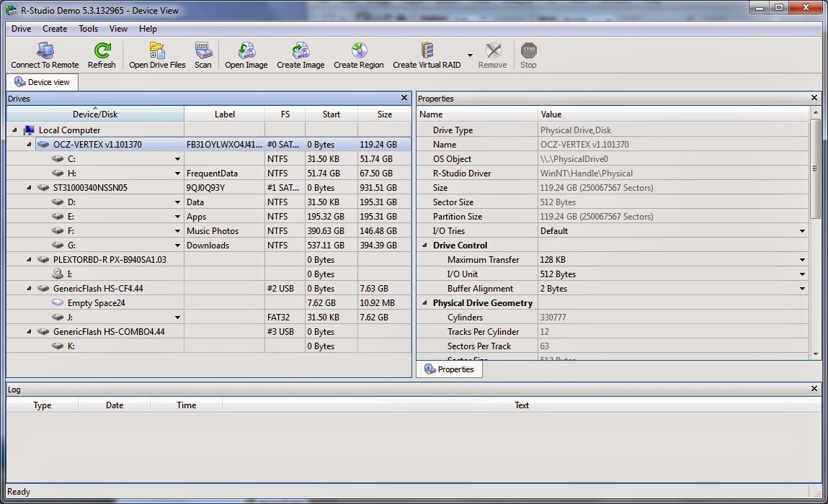Open the dropdown arrow on the J: partition row
Screen dimensions: 828x504
pos(177,318)
